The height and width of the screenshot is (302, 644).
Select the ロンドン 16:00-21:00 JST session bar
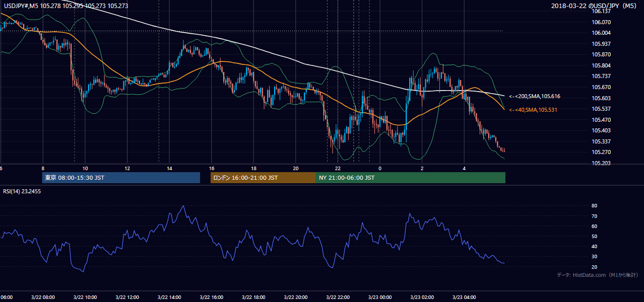click(x=263, y=178)
